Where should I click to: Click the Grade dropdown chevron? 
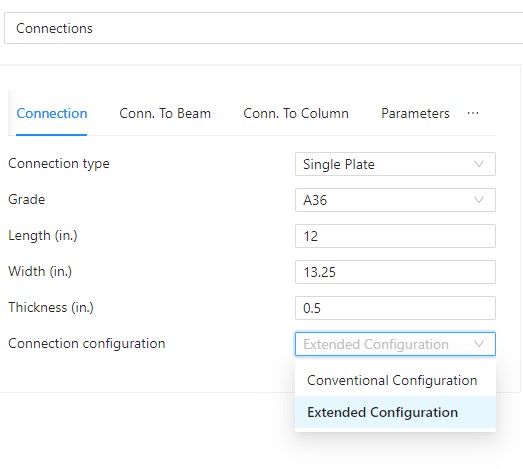click(479, 200)
